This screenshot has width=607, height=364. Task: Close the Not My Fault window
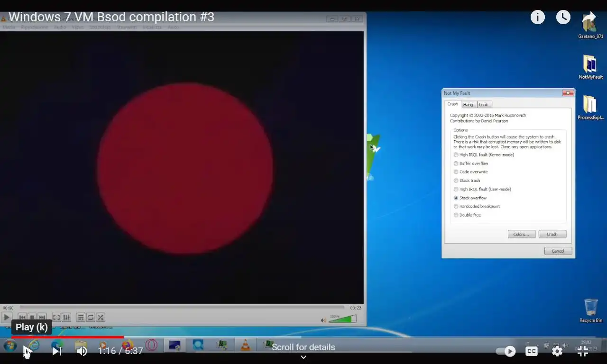coord(568,93)
